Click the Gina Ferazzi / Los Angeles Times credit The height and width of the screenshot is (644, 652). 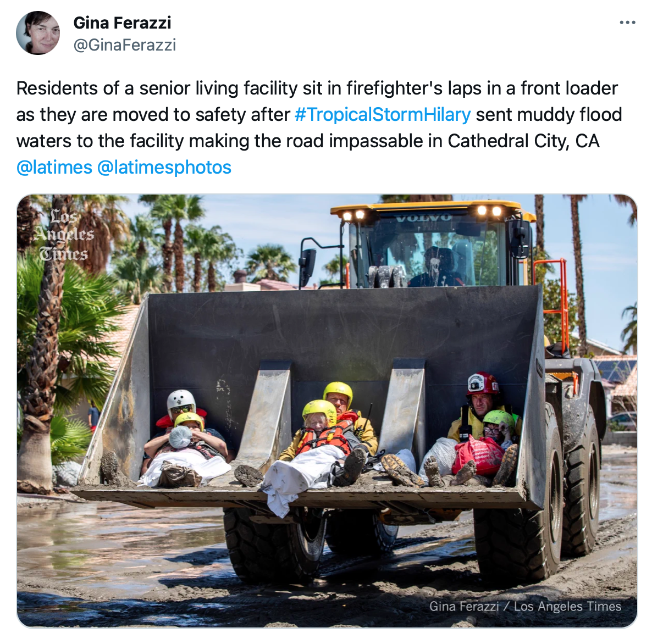coord(525,606)
